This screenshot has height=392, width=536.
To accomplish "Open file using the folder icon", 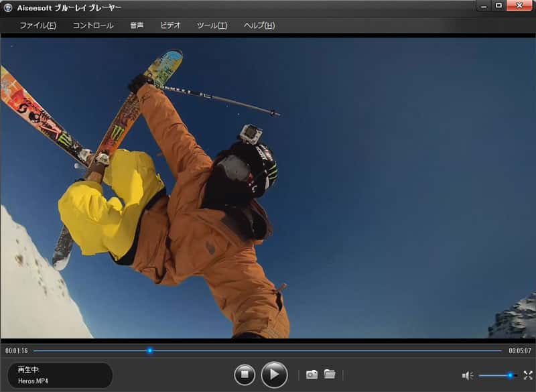I will 330,375.
